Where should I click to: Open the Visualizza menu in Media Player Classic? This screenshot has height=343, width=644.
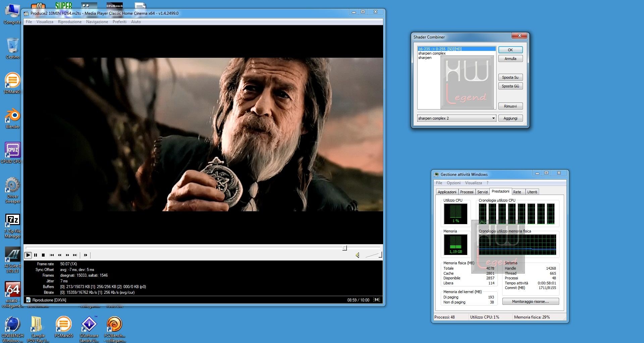tap(45, 22)
